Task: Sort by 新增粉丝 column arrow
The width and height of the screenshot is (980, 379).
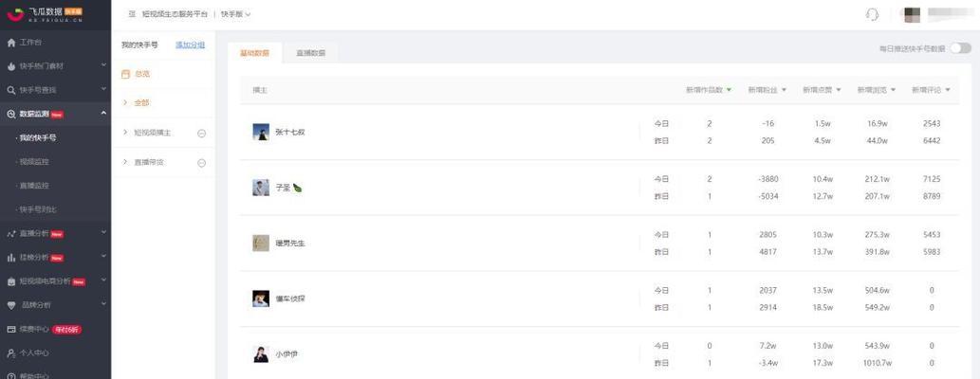Action: pyautogui.click(x=784, y=90)
